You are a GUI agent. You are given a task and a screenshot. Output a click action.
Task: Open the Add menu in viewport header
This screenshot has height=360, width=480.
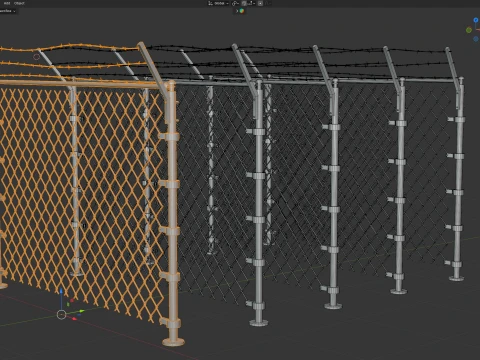[7, 3]
